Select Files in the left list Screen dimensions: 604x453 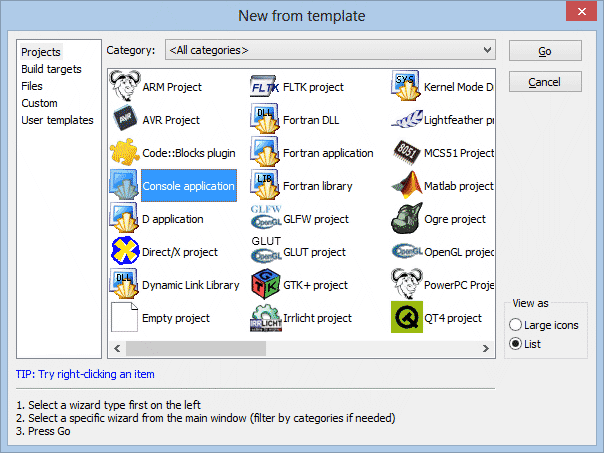pos(32,86)
